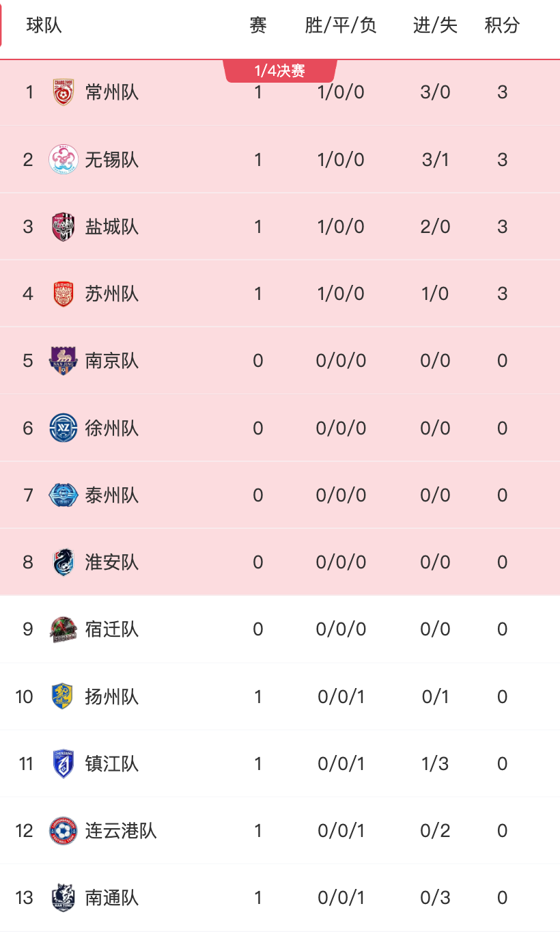The image size is (560, 932).
Task: Click the 球队 team column header
Action: click(x=44, y=25)
